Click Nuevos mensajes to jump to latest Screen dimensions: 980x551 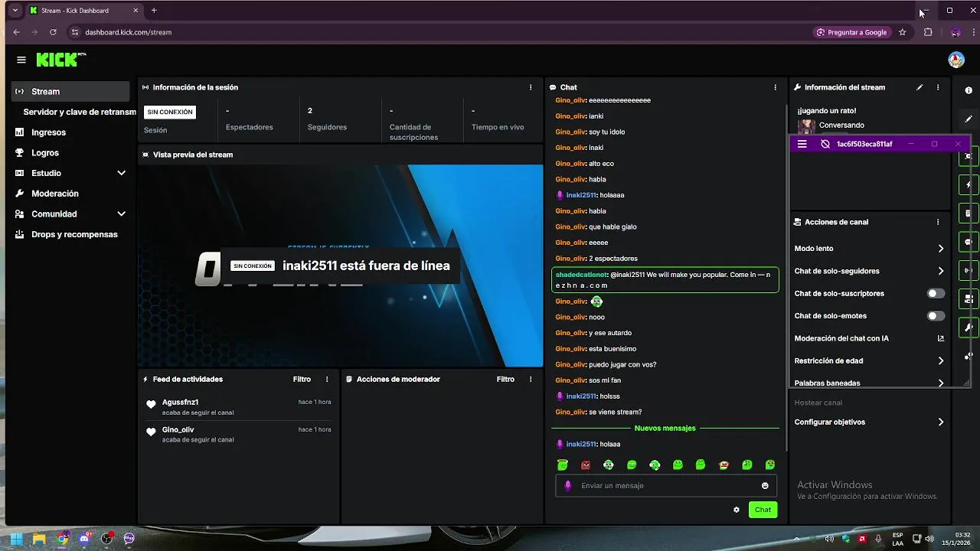(x=665, y=429)
